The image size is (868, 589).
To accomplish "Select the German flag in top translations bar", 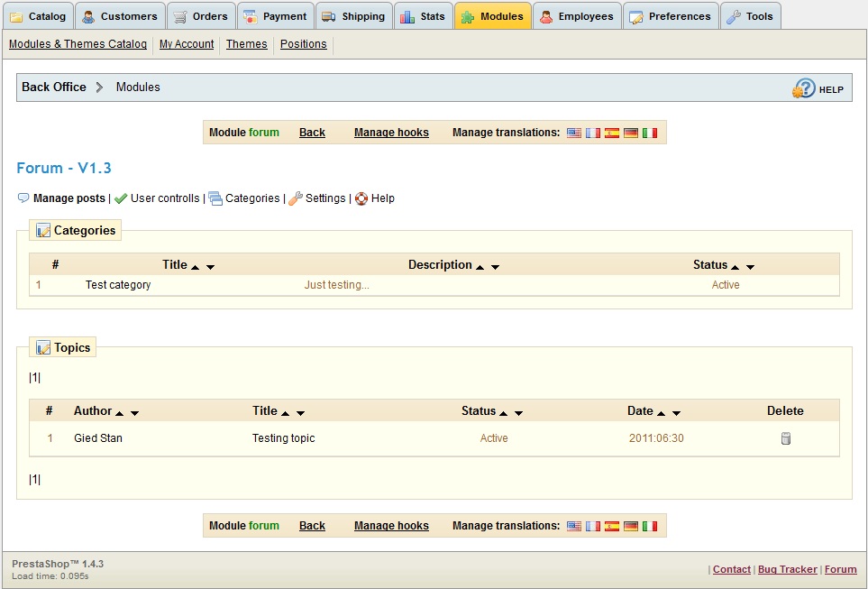I will (x=631, y=133).
